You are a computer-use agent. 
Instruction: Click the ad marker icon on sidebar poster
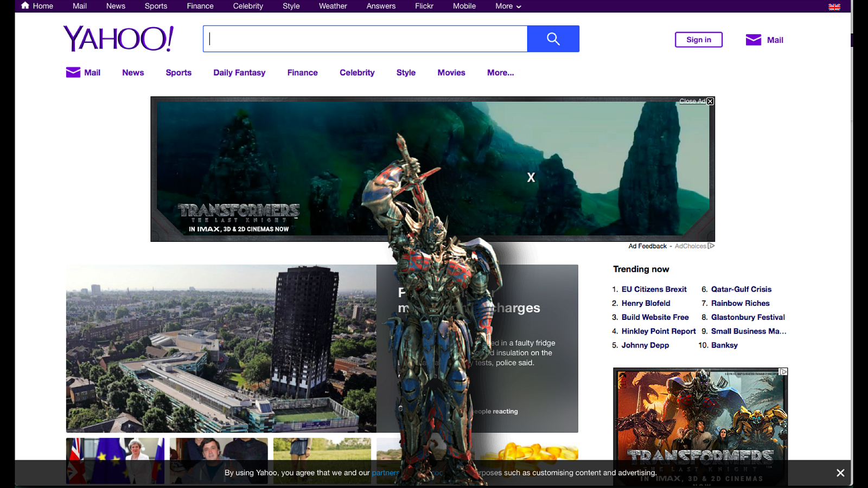tap(783, 371)
